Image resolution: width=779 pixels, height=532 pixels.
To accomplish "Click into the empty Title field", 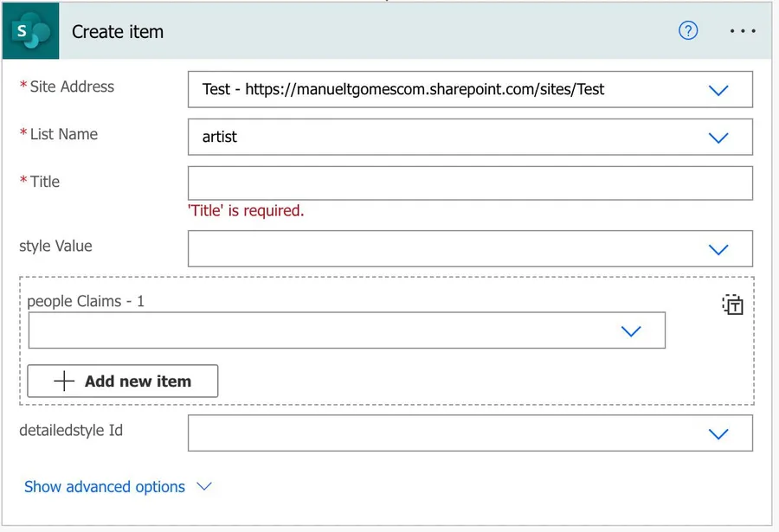I will (x=469, y=183).
